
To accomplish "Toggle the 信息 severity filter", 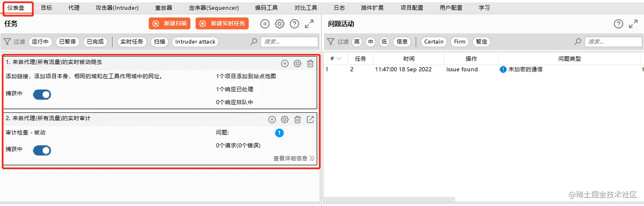I will tap(402, 42).
